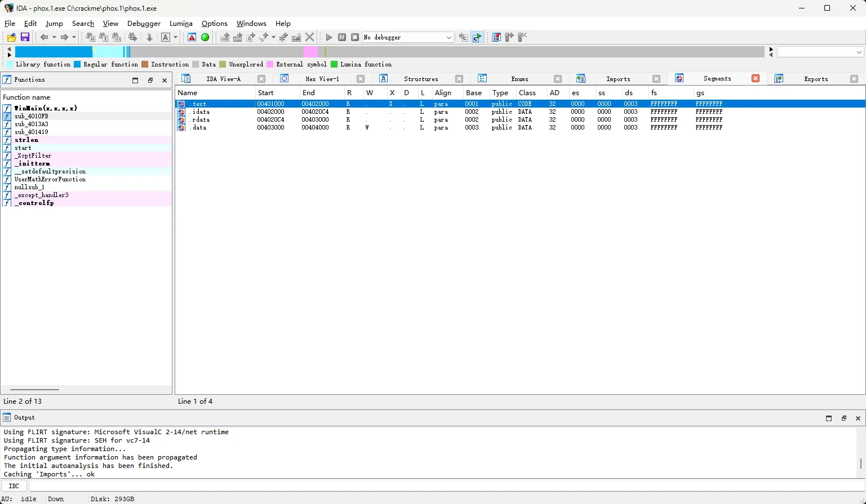Viewport: 866px width, 504px height.
Task: Click the breakpoint list toolbar icon
Action: (x=496, y=37)
